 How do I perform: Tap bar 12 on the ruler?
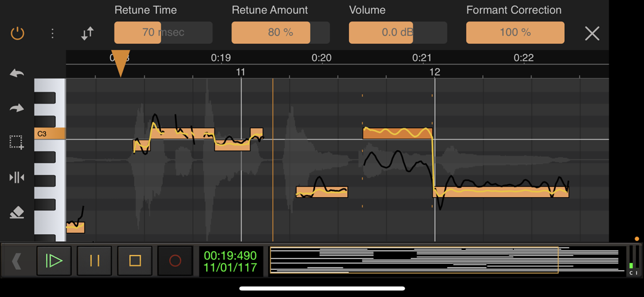435,73
